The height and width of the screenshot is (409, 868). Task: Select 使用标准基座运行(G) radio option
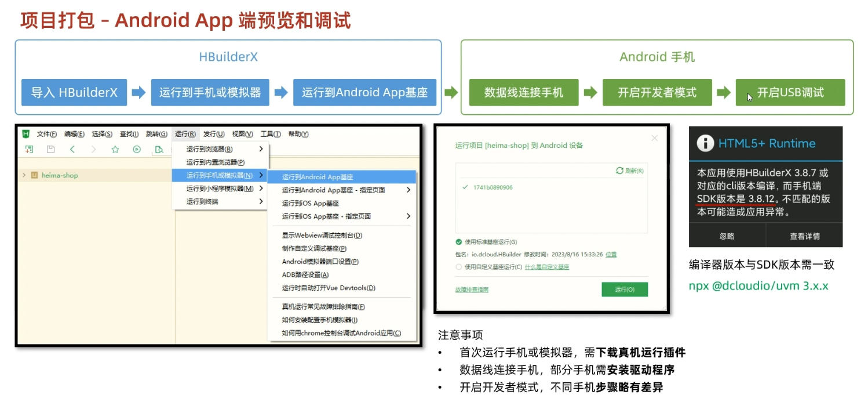[x=459, y=242]
